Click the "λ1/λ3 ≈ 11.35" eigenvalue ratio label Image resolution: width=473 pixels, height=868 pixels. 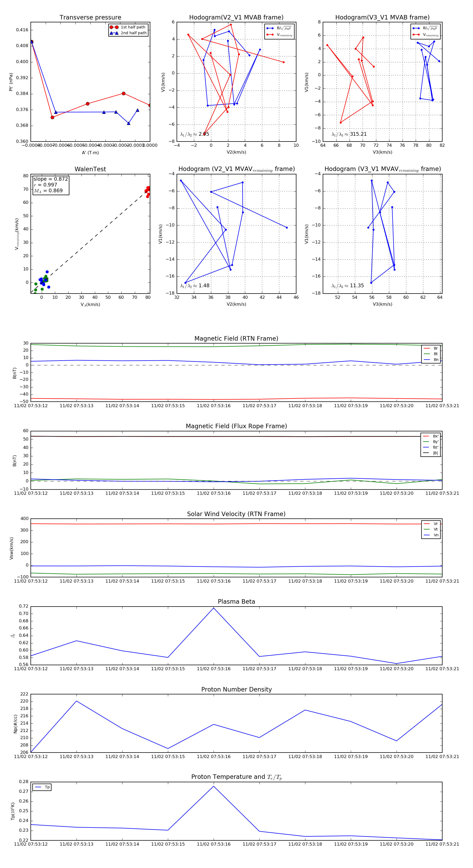click(348, 286)
